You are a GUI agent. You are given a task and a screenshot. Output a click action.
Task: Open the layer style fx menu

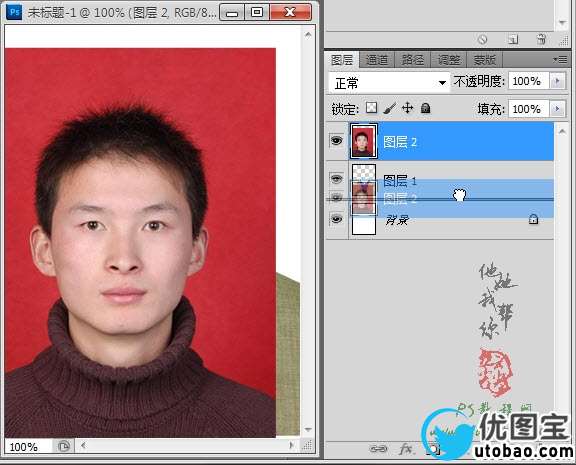click(406, 448)
